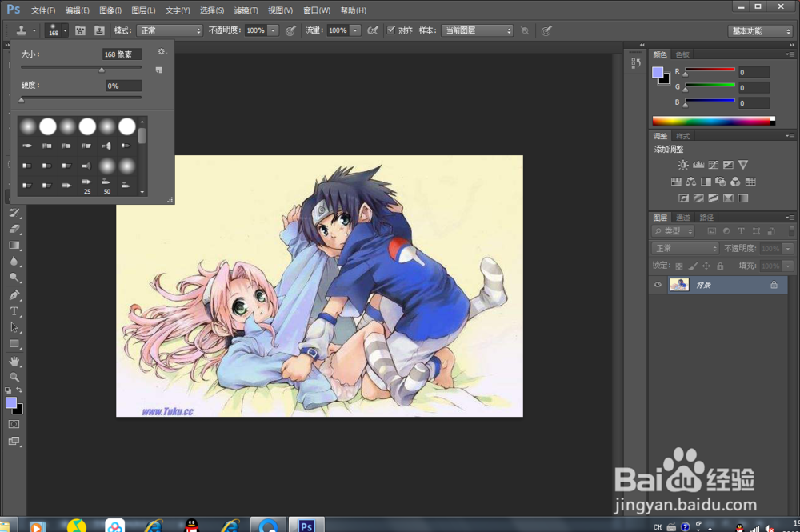Open the mode dropdown set to 正常
Image resolution: width=800 pixels, height=532 pixels.
coord(170,30)
